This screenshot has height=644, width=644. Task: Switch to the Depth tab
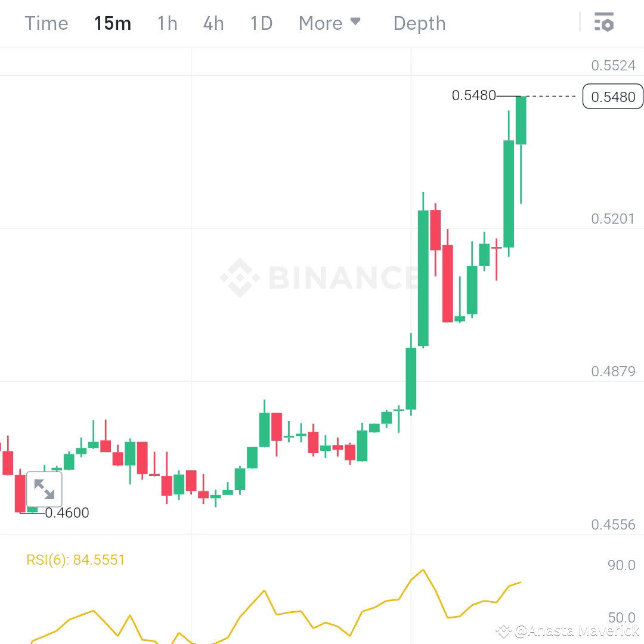coord(419,23)
